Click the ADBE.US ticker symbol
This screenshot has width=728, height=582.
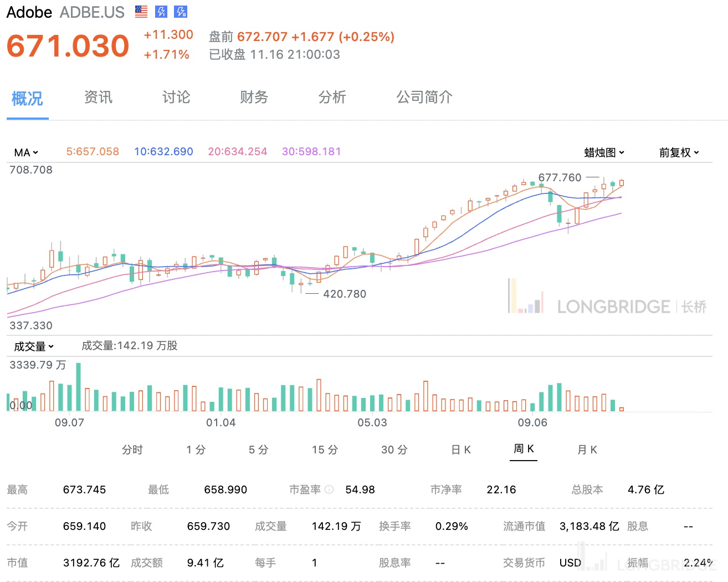93,12
